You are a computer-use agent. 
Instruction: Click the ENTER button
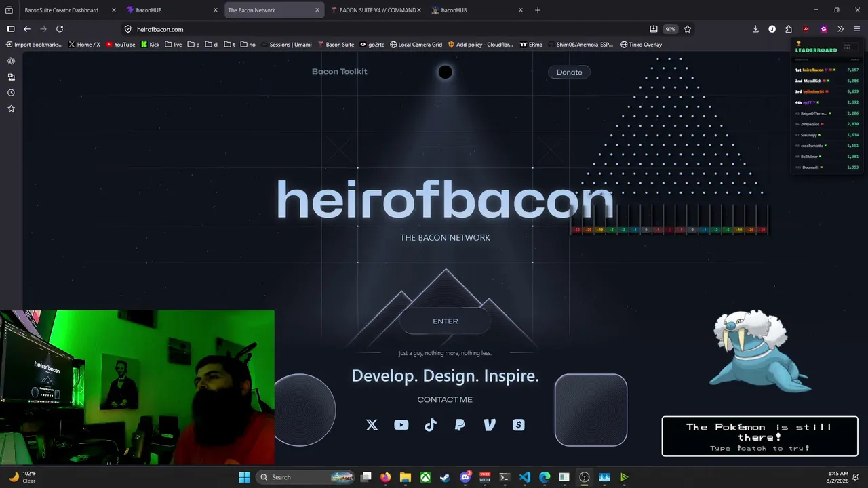446,321
